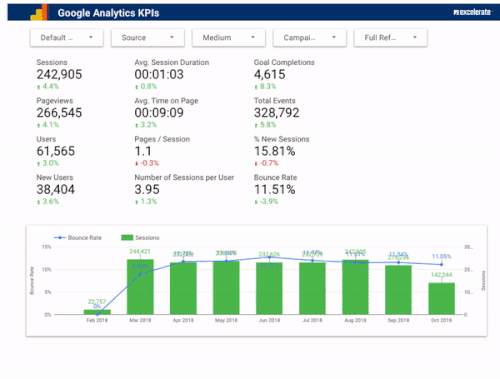Click the Sessions 242,905 scorecard
500x379 pixels.
59,74
